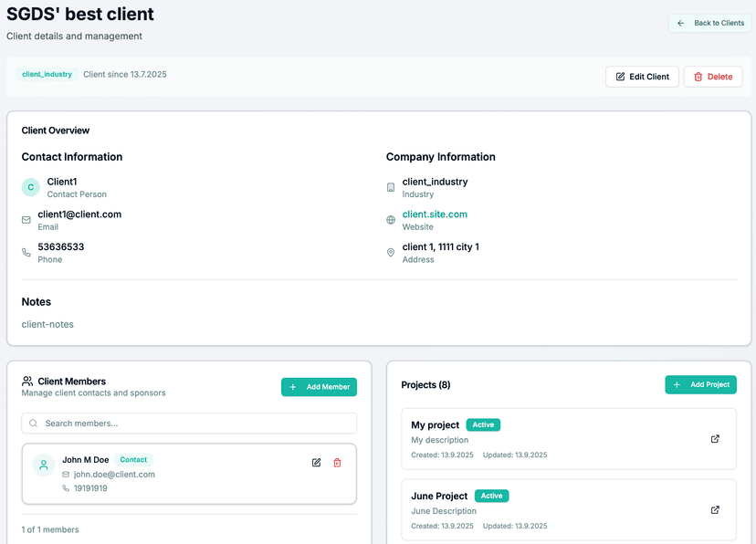Click the building icon next to client_industry
756x544 pixels.
point(391,186)
